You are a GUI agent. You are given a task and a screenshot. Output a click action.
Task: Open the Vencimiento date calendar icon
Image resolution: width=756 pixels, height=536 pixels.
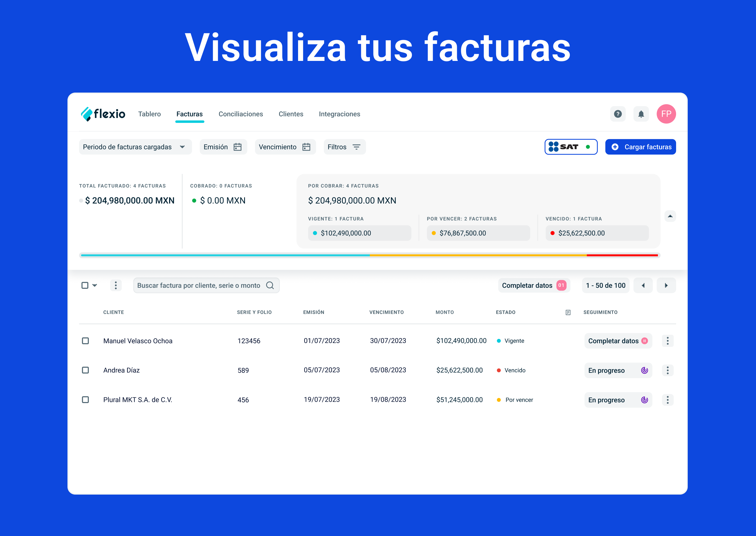(x=306, y=147)
